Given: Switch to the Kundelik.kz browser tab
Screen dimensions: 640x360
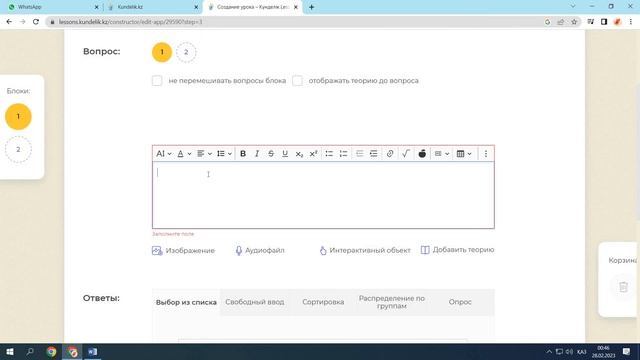Looking at the screenshot, I should (x=152, y=7).
